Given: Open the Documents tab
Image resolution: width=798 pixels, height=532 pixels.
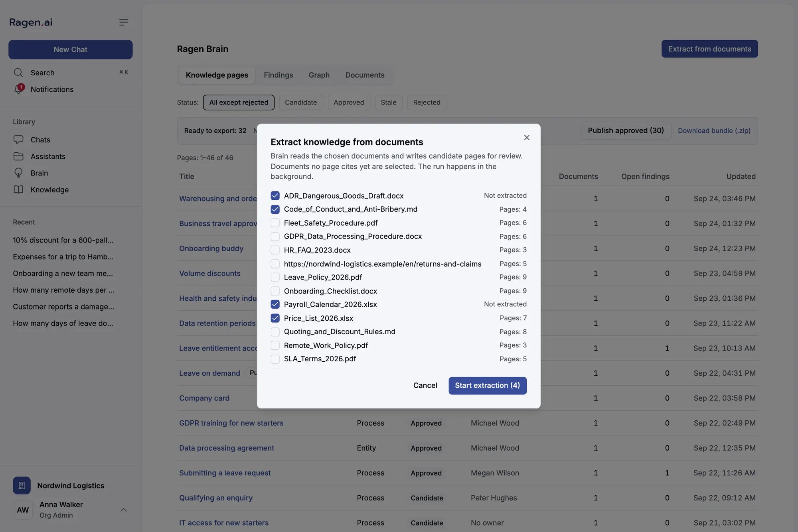Looking at the screenshot, I should 365,75.
